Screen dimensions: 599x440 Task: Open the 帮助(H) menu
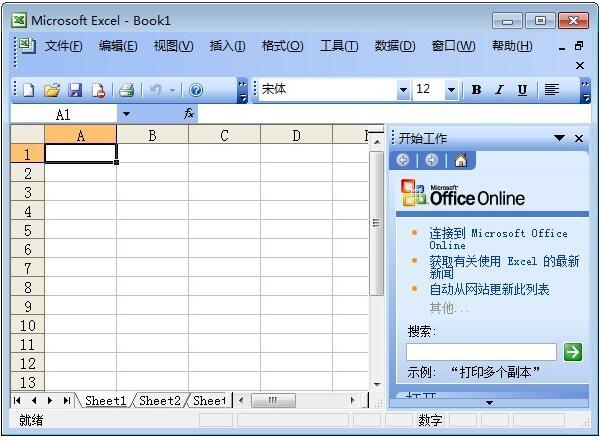(512, 46)
